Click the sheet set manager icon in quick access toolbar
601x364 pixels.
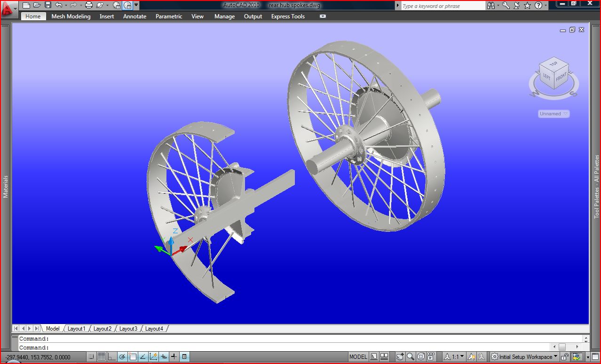[x=117, y=5]
